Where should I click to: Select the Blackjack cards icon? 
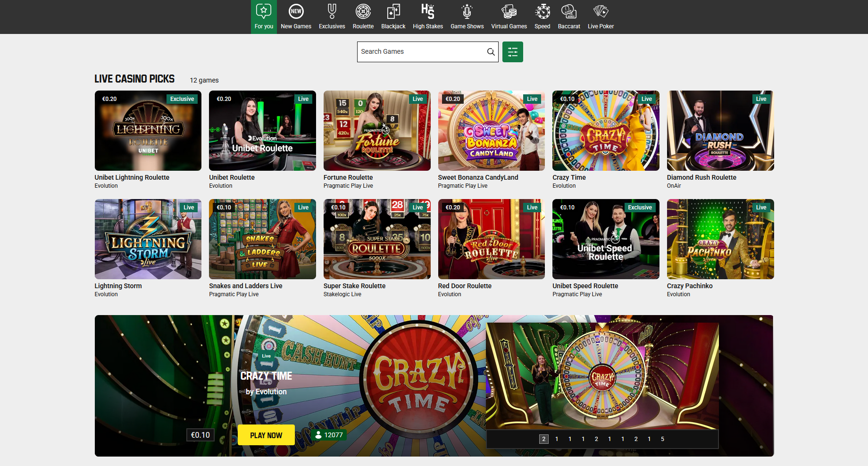pos(393,11)
